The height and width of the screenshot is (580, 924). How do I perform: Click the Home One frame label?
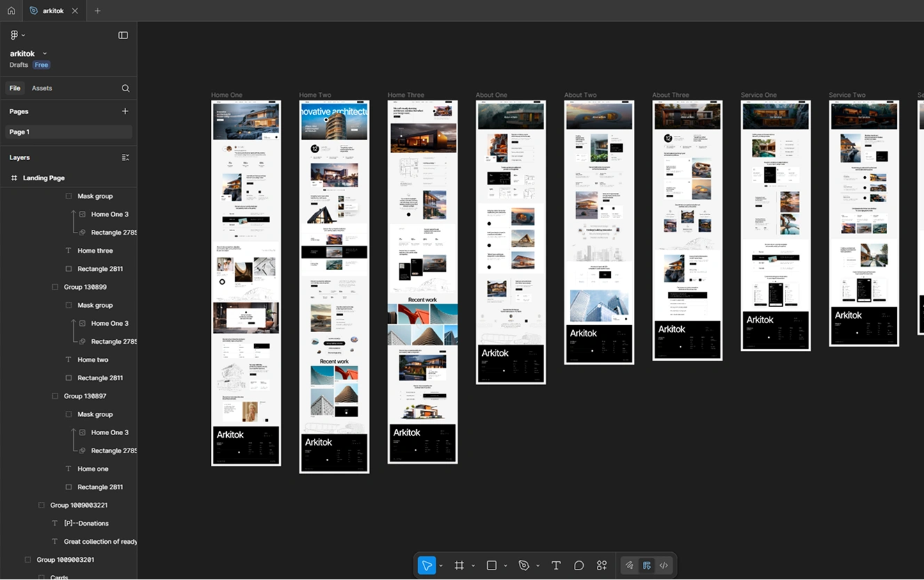pyautogui.click(x=227, y=95)
